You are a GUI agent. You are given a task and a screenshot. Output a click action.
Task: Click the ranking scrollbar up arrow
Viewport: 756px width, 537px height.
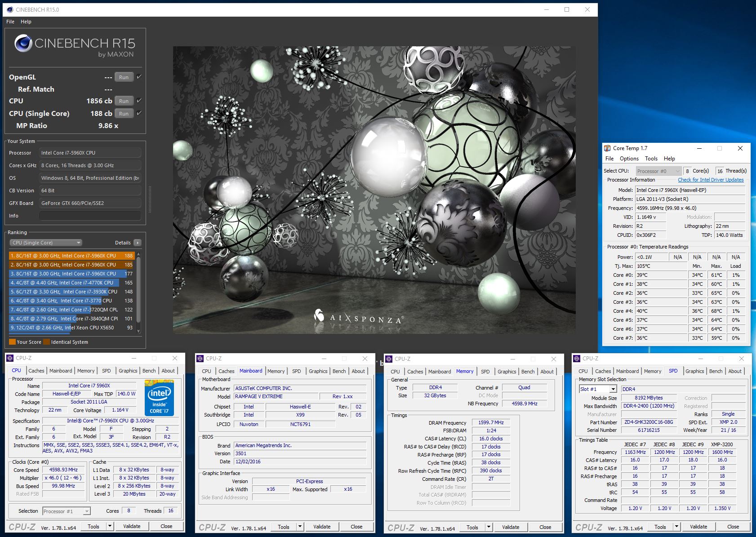click(138, 254)
